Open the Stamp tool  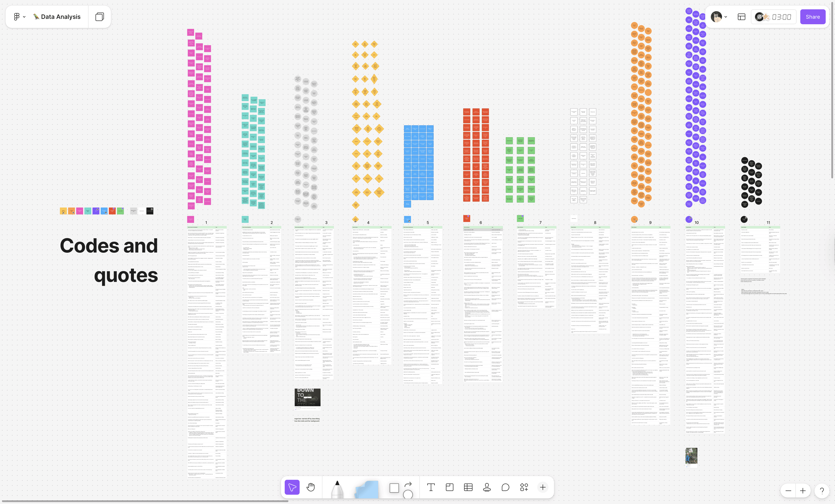[487, 487]
